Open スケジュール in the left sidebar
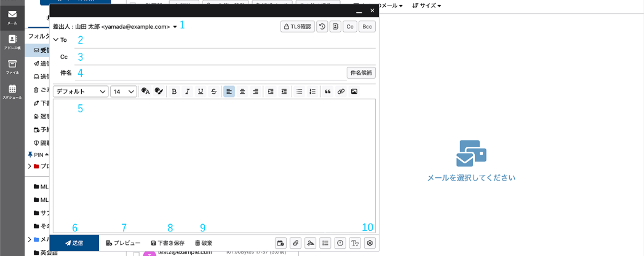Screen dimensions: 644x256 [x=12, y=92]
